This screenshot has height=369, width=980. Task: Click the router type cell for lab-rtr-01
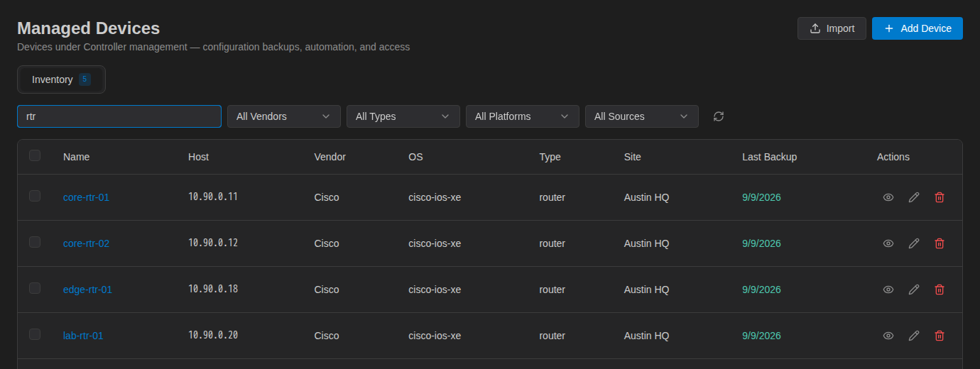tap(552, 336)
